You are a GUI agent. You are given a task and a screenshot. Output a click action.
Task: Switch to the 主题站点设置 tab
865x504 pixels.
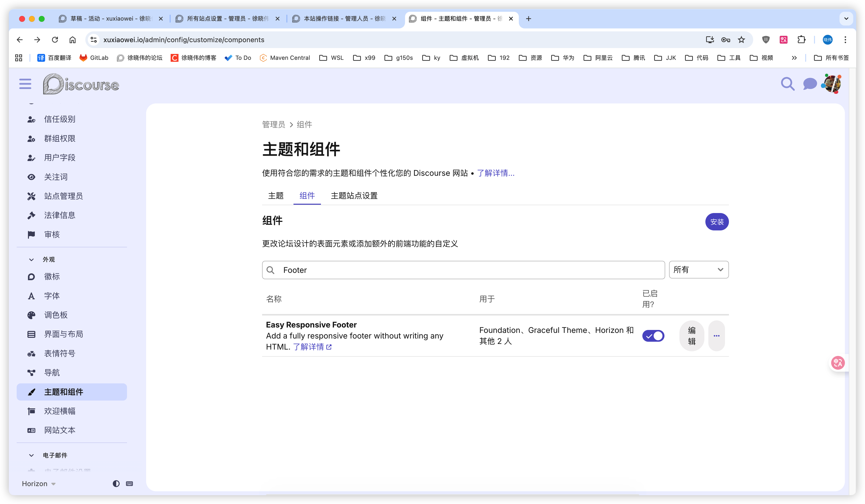coord(354,196)
